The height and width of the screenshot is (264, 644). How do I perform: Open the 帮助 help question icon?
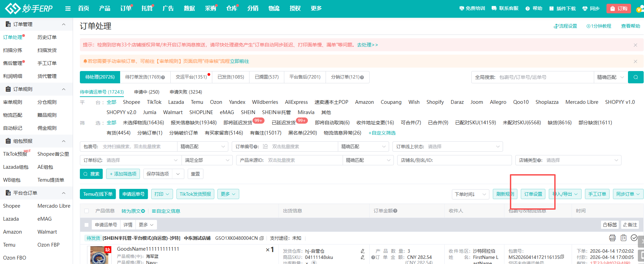click(x=534, y=9)
